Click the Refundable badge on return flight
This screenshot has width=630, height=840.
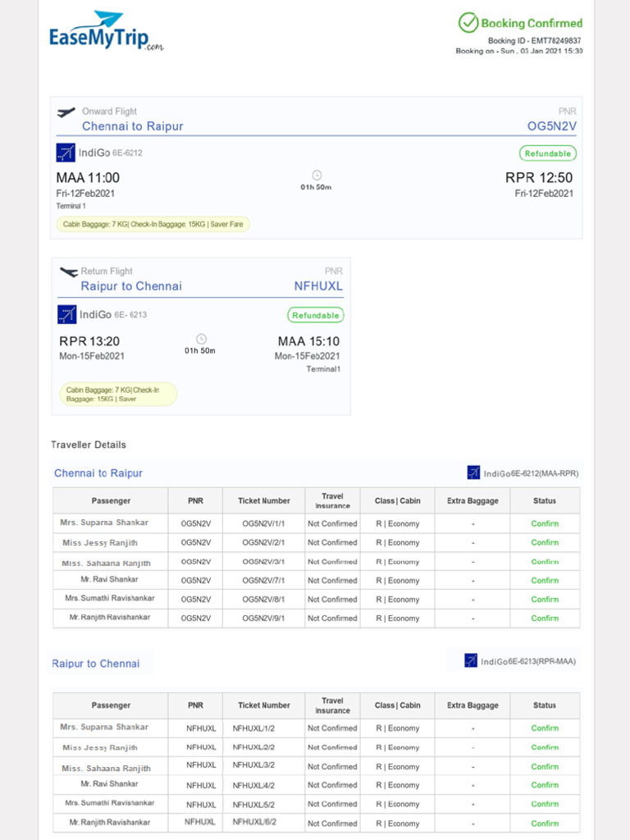click(x=316, y=315)
